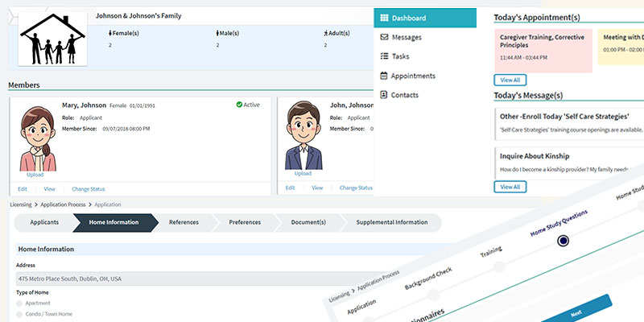Go to the Preferences step
The image size is (644, 322).
245,223
